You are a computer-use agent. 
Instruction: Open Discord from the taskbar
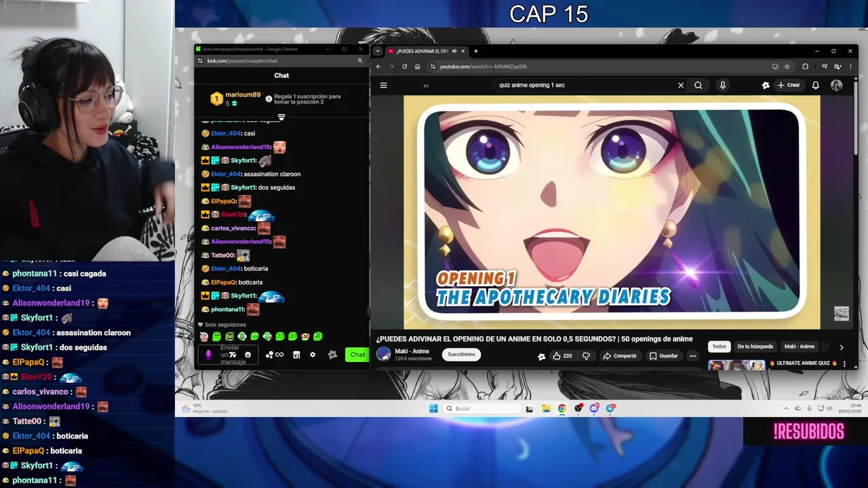(594, 408)
